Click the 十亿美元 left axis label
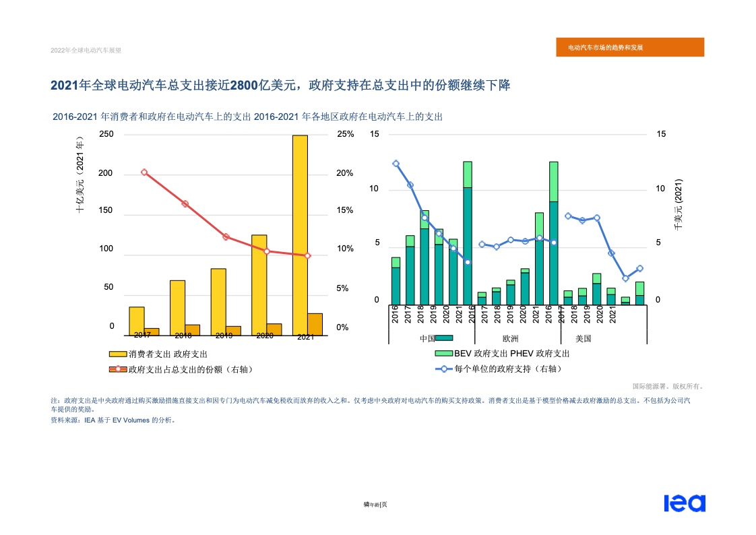The image size is (756, 535). 80,175
